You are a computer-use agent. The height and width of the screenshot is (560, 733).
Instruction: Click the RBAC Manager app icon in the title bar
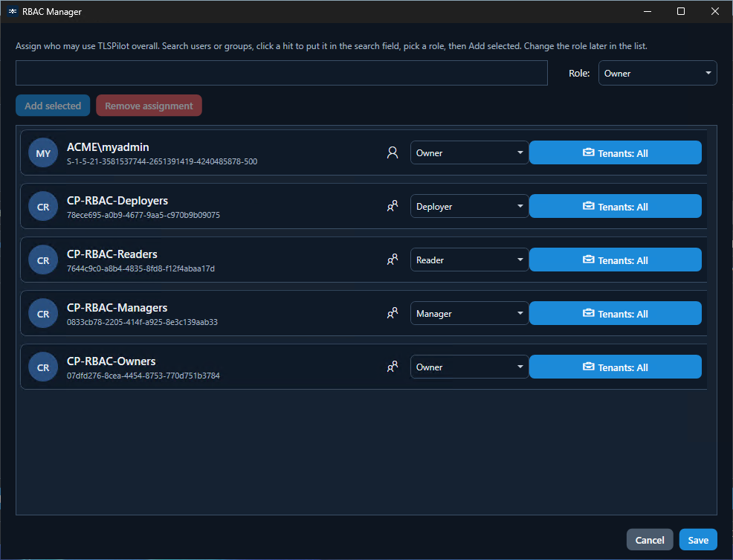pyautogui.click(x=13, y=11)
